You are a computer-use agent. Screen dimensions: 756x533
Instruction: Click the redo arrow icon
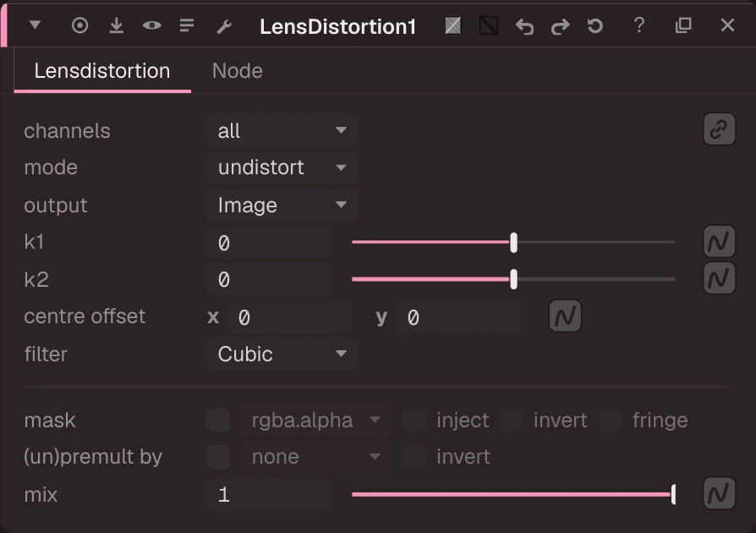pos(560,26)
